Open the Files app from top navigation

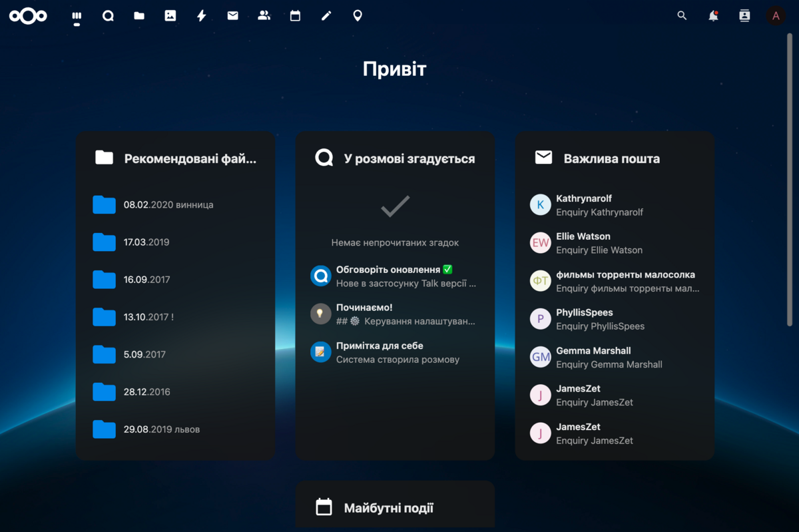[139, 16]
